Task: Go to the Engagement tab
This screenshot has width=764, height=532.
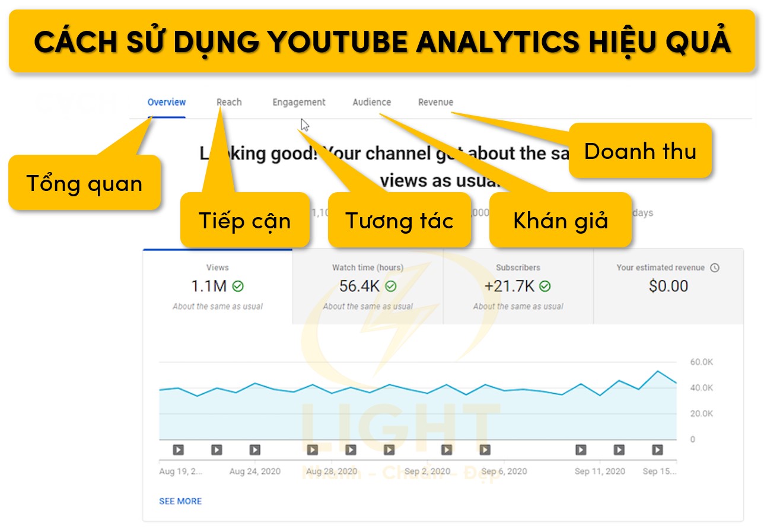Action: coord(299,102)
